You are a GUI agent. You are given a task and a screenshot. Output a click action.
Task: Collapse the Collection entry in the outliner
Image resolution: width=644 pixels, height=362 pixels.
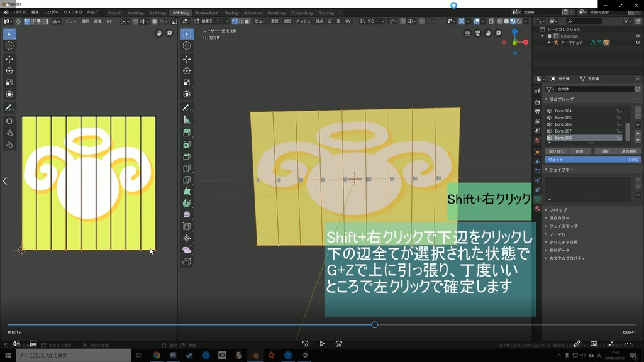pyautogui.click(x=542, y=36)
